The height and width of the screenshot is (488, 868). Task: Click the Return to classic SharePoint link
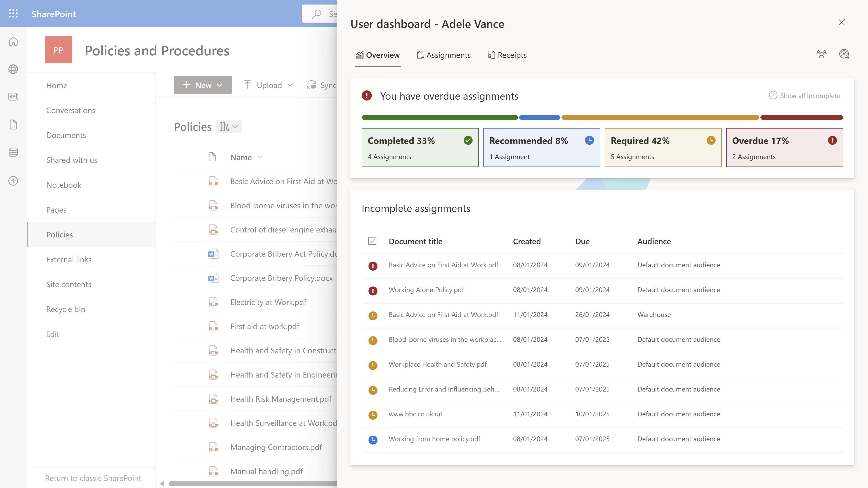pyautogui.click(x=93, y=478)
